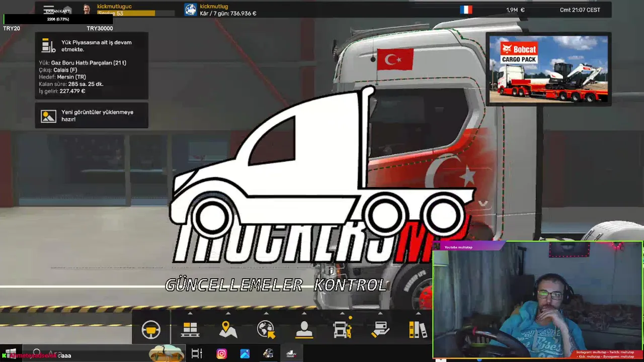644x362 pixels.
Task: Open the globe with cursor online icon
Action: [x=266, y=330]
